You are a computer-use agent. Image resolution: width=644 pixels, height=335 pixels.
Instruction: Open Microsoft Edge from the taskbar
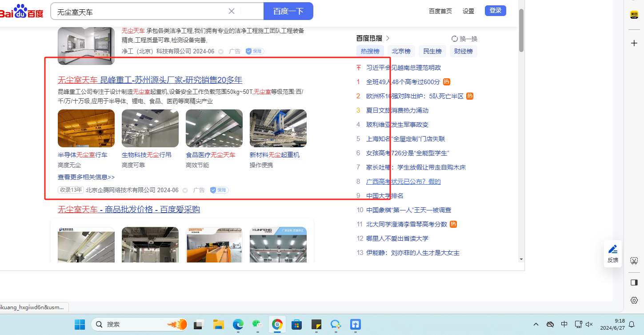[x=238, y=324]
